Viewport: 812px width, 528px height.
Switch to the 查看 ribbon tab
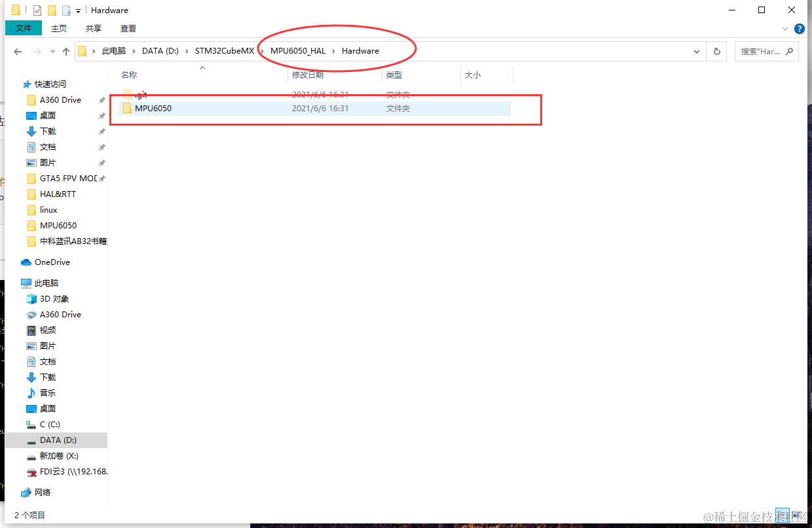[128, 28]
